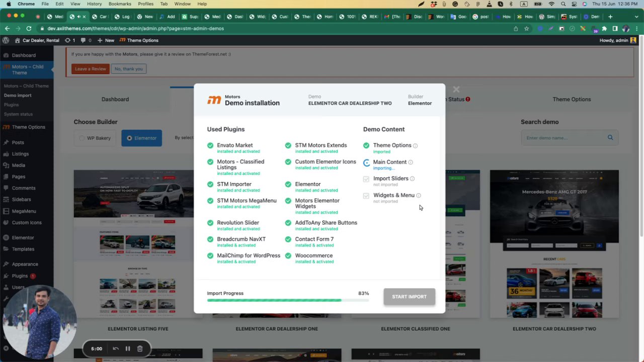Click the No, thank you button

[128, 69]
